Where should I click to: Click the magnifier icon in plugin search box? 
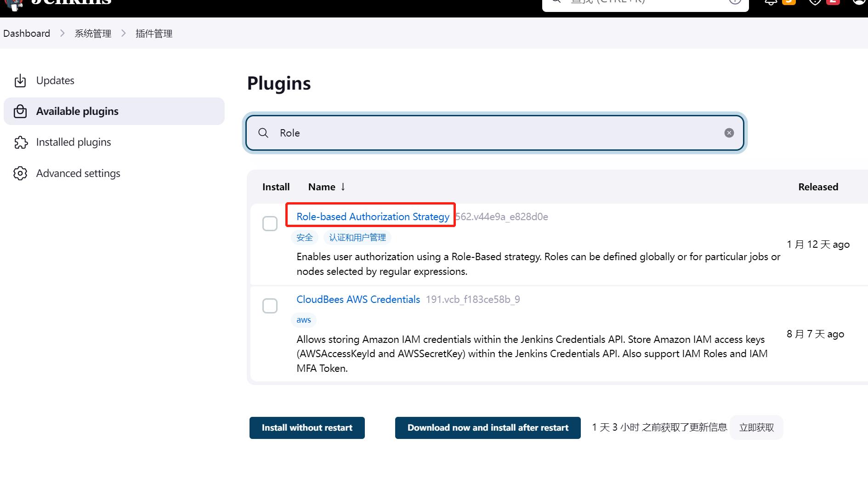click(263, 133)
